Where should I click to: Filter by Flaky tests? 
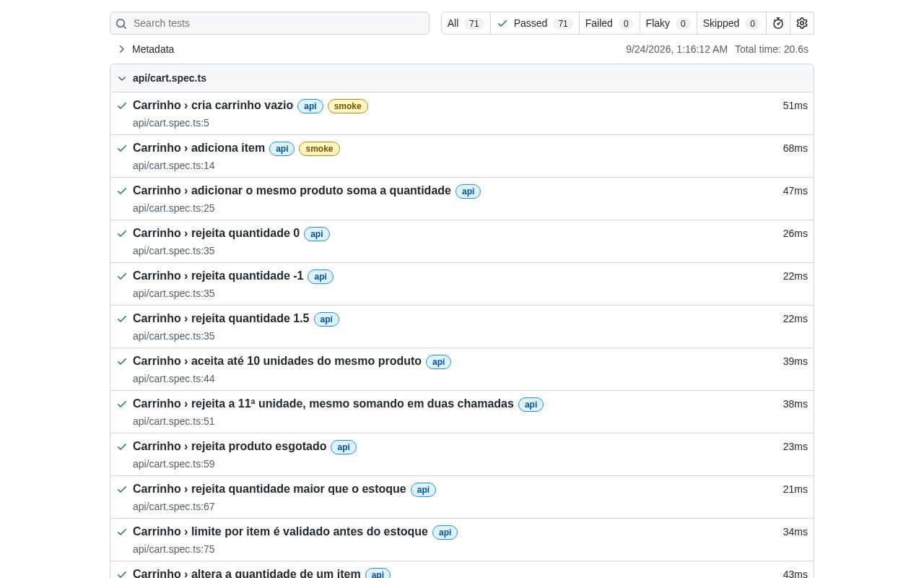click(668, 23)
